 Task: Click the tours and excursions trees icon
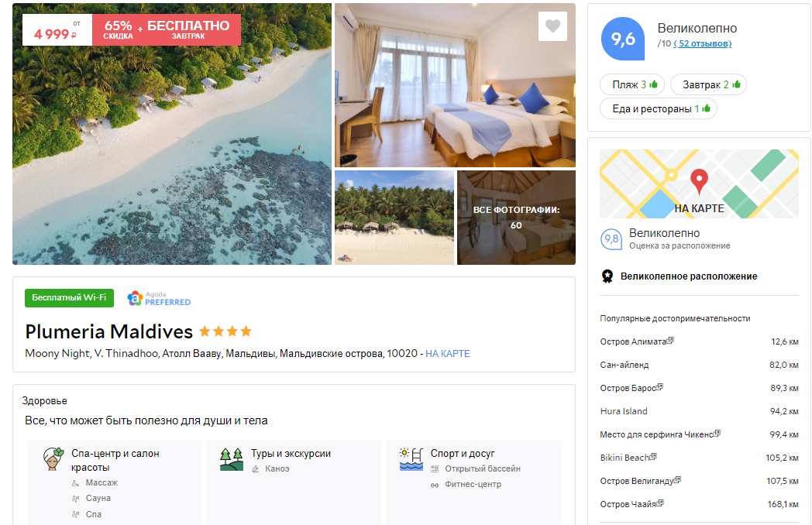coord(232,459)
